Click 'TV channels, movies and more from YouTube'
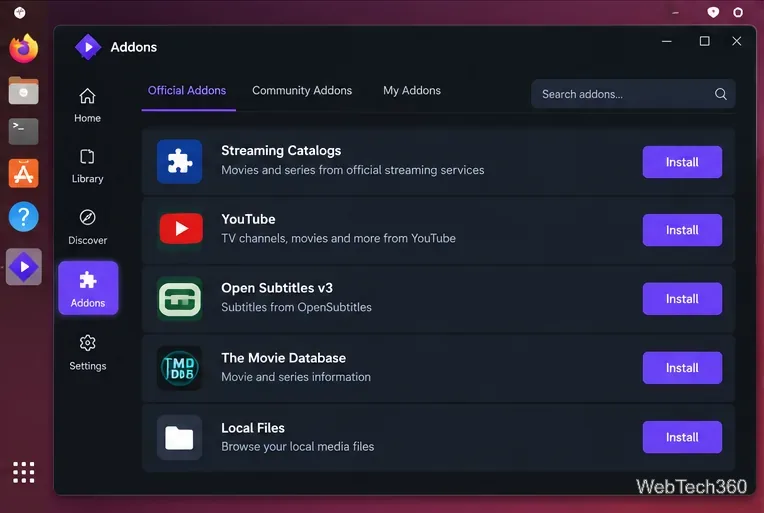This screenshot has height=513, width=764. click(x=339, y=238)
